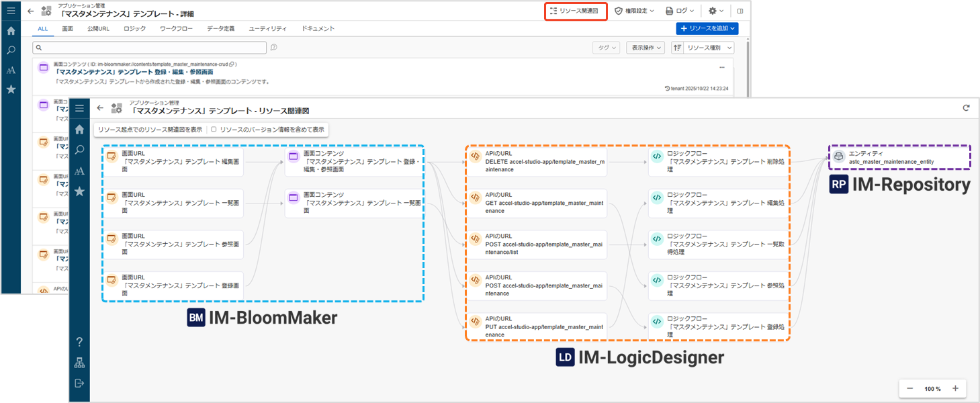Open hamburger menu in the detail window

11,11
